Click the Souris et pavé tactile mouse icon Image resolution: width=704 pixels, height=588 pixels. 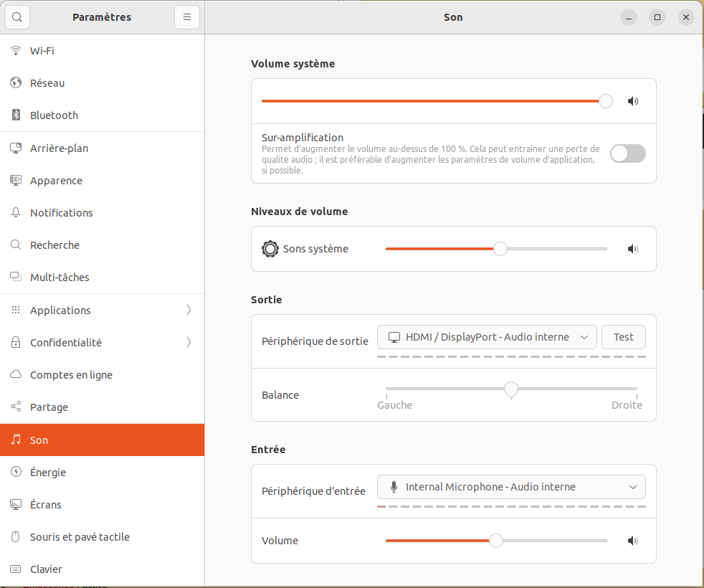[16, 536]
